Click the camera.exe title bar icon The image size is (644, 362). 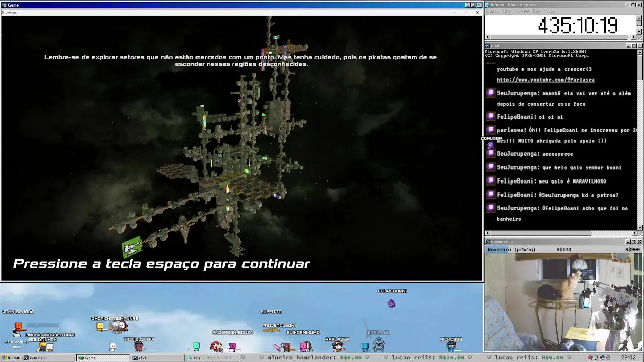coord(488,242)
